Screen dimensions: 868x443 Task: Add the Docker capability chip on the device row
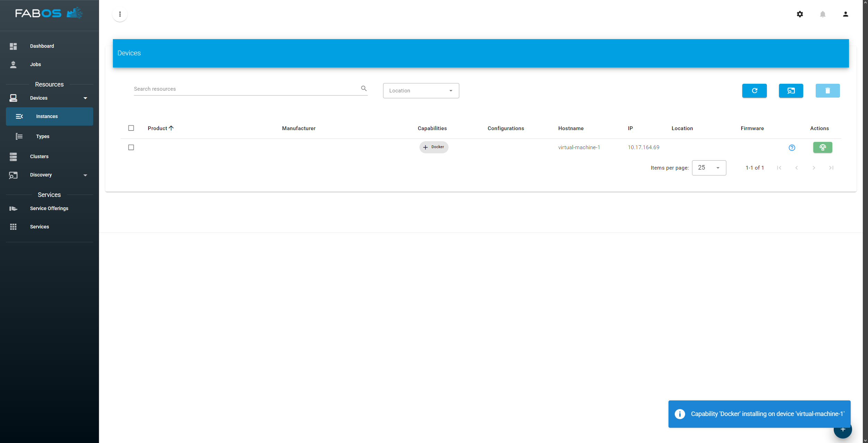(434, 147)
